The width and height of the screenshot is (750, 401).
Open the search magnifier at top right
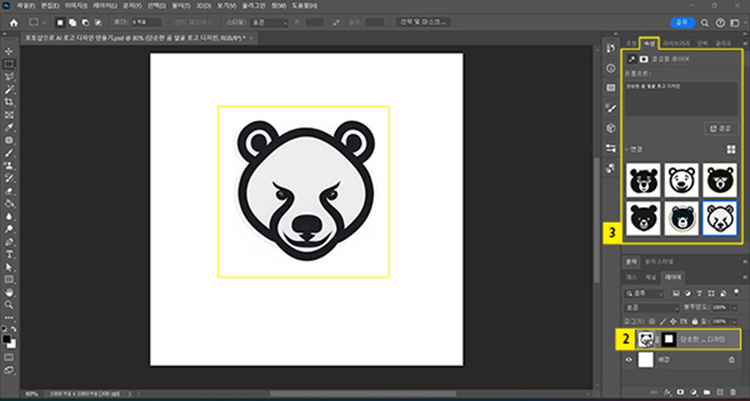pyautogui.click(x=705, y=22)
